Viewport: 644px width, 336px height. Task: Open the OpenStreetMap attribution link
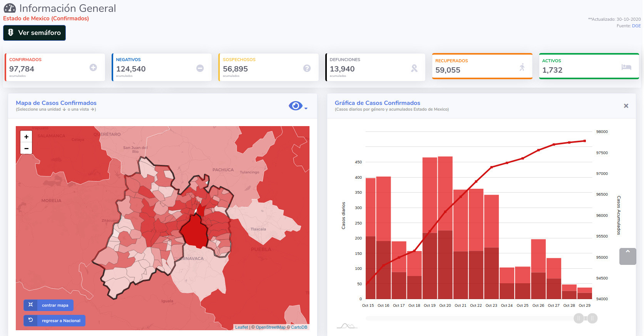point(271,327)
